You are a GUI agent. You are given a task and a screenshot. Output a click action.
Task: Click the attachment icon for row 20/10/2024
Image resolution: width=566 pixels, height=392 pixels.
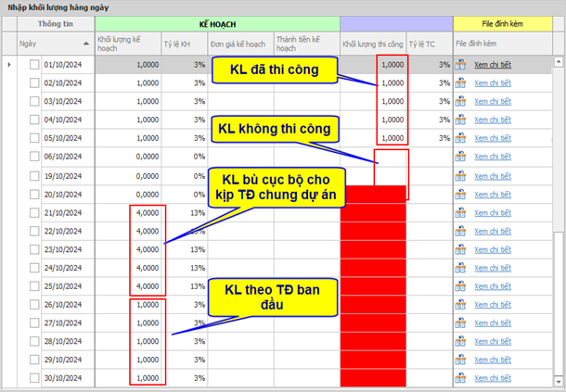click(460, 194)
